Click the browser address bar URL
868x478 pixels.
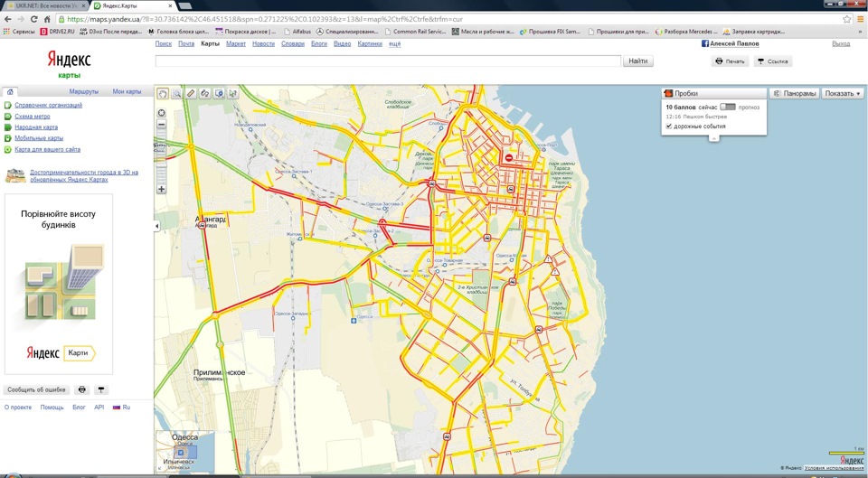click(266, 19)
